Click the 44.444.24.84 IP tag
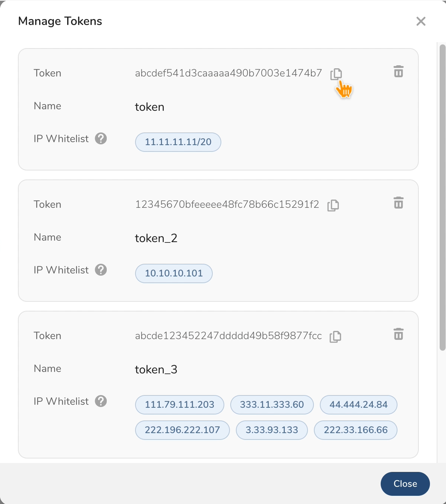The height and width of the screenshot is (504, 446). tap(358, 405)
